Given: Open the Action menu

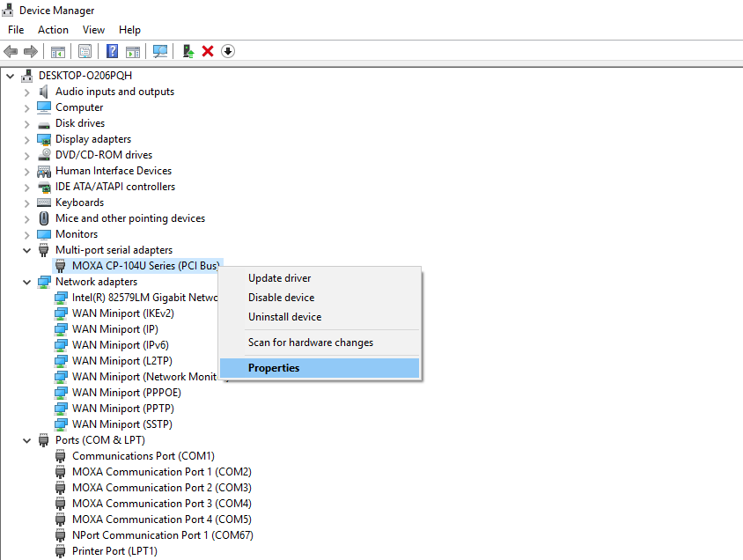Looking at the screenshot, I should click(53, 29).
